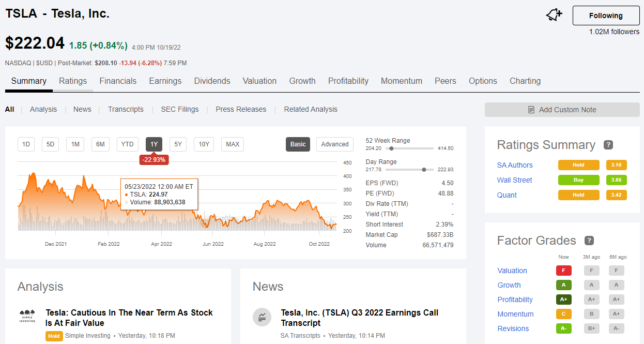Set chart range to 1Y
Image resolution: width=644 pixels, height=344 pixels.
[154, 144]
